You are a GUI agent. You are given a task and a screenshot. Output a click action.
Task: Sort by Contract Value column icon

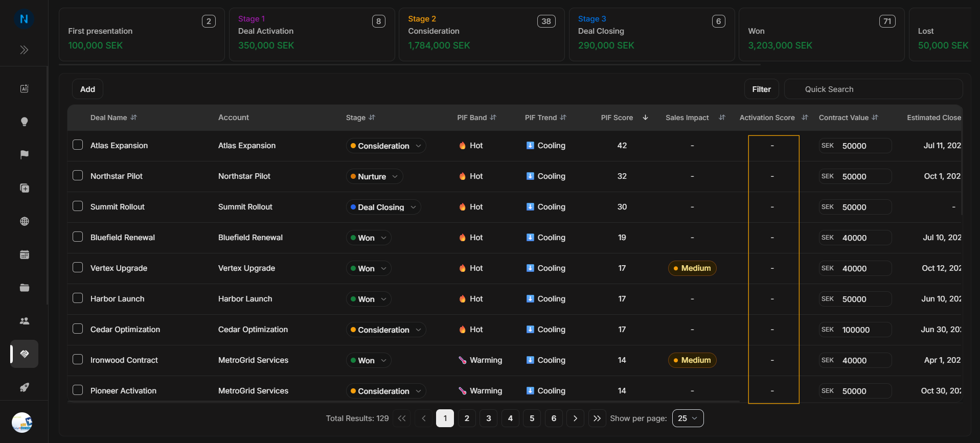[875, 118]
